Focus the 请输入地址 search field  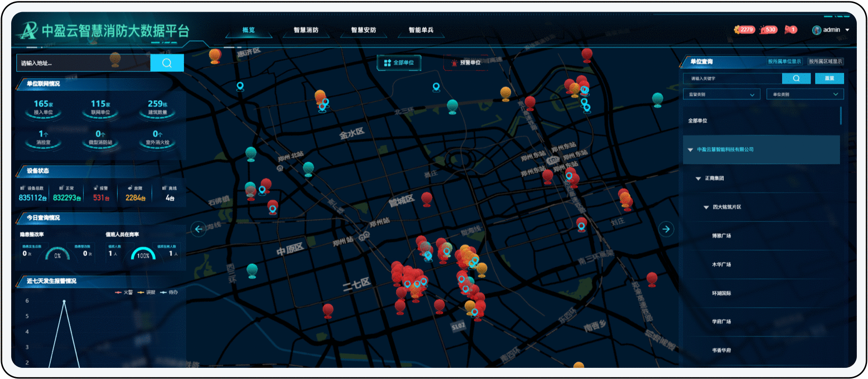point(83,63)
